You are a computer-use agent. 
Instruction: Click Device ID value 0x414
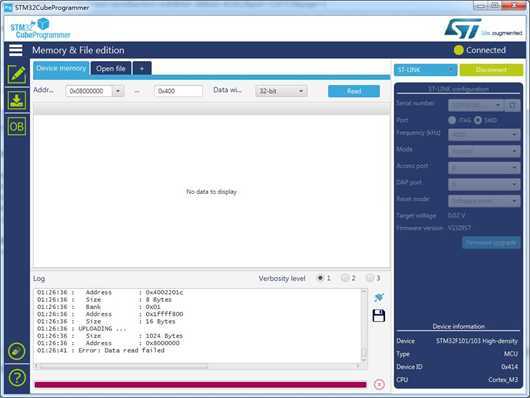(509, 367)
